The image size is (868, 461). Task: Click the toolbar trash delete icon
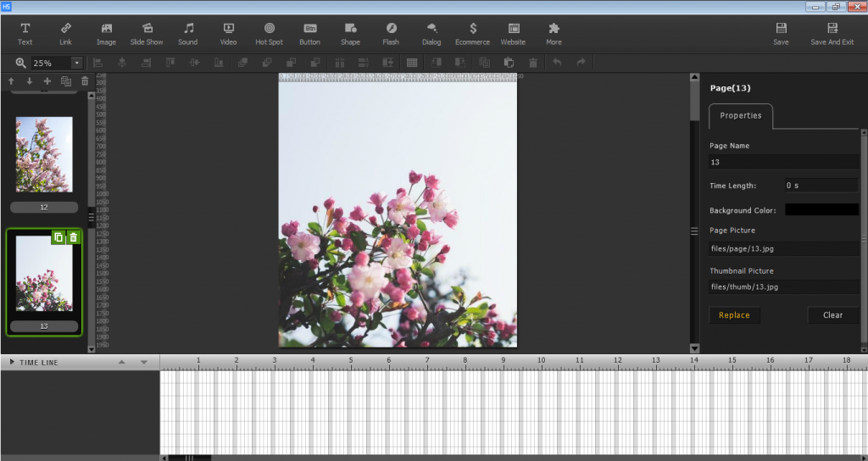coord(533,63)
